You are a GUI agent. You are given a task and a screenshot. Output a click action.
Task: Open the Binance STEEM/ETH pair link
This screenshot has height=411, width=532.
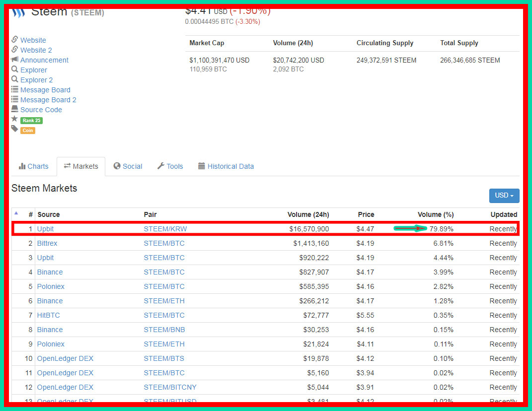click(164, 301)
